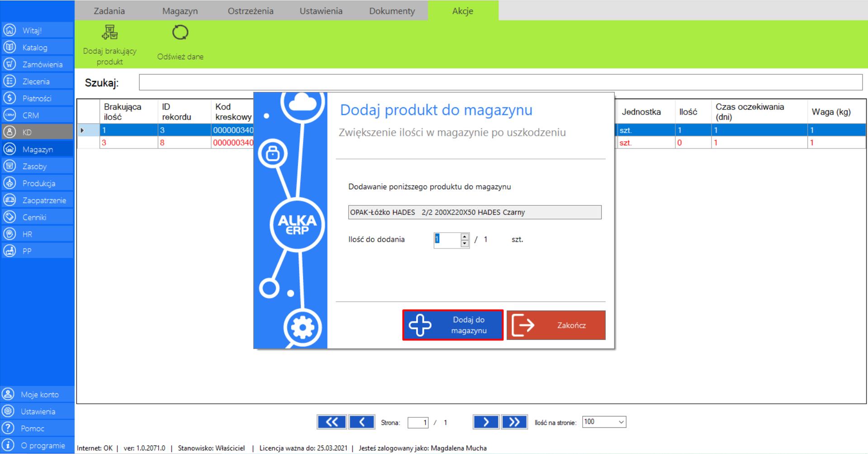
Task: Switch to the Ostrzeżenia tab
Action: click(250, 11)
